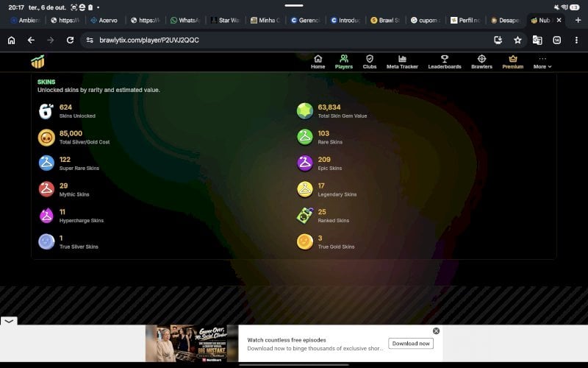The width and height of the screenshot is (588, 368).
Task: Click the SKINS section heading
Action: coord(46,82)
